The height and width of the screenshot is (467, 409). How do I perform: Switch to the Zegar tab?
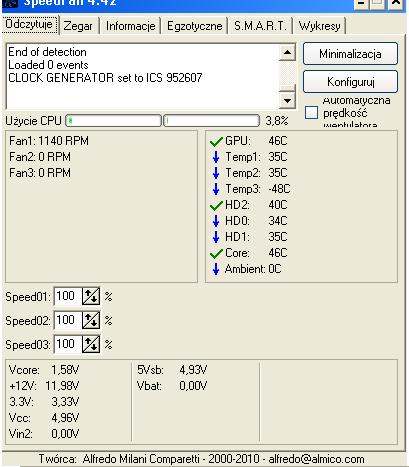[x=78, y=26]
